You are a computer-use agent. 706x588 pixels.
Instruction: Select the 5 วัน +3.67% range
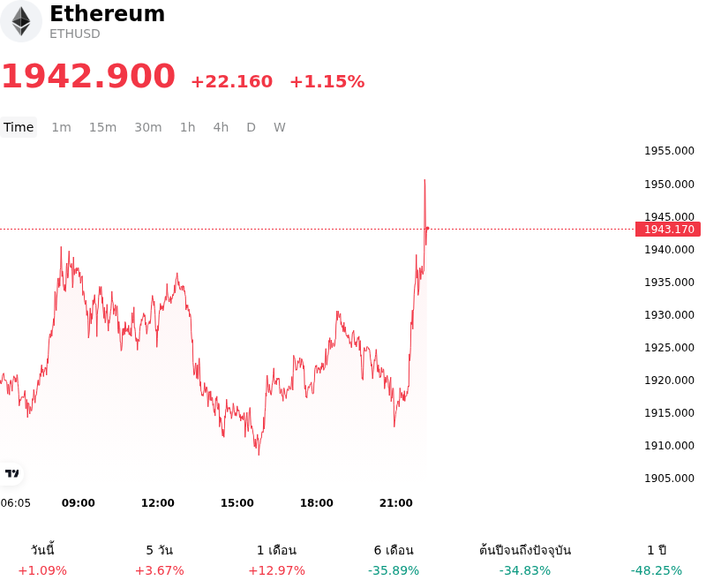point(160,560)
